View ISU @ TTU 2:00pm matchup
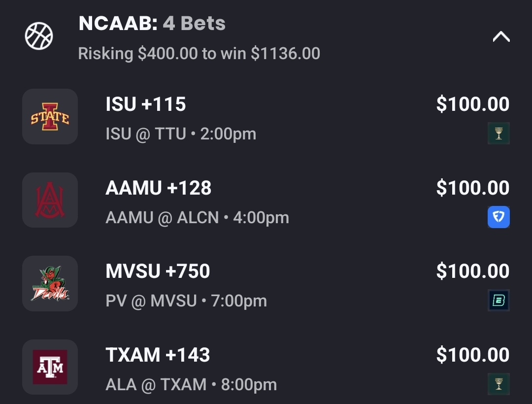Viewport: 532px width, 404px height. 181,134
